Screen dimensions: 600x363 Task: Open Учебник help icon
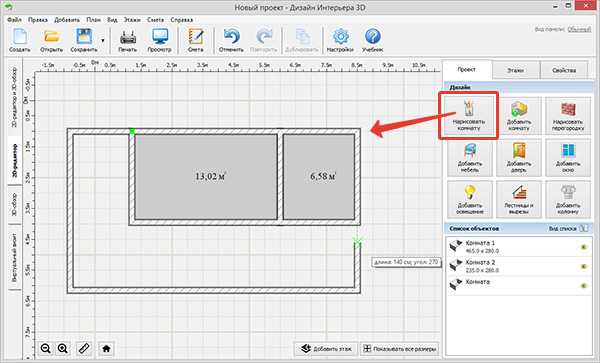tap(372, 40)
